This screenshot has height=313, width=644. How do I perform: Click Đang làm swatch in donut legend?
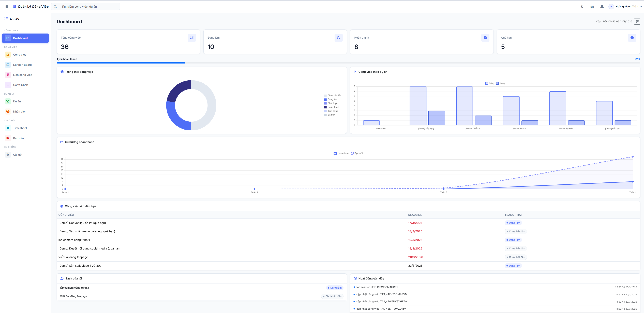[325, 99]
